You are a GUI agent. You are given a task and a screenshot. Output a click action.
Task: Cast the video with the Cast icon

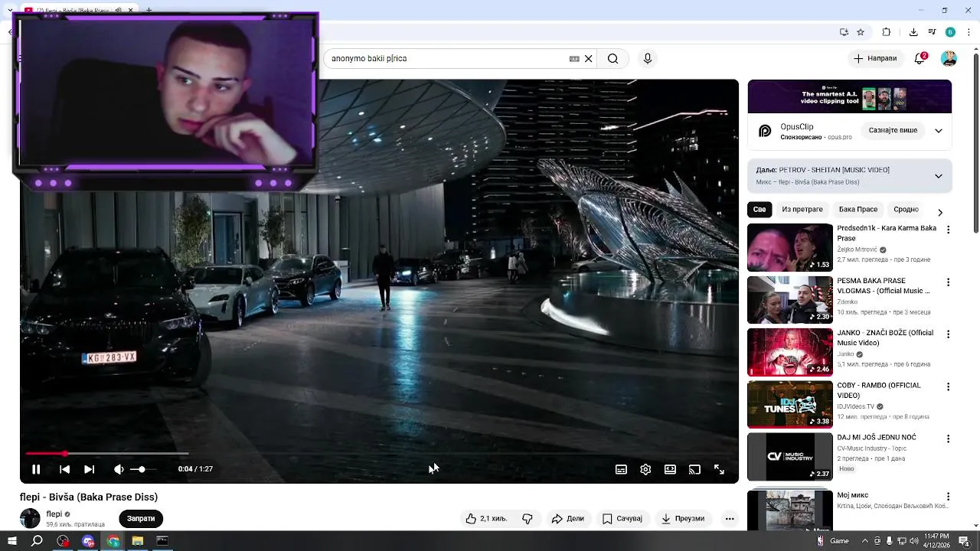pyautogui.click(x=694, y=469)
